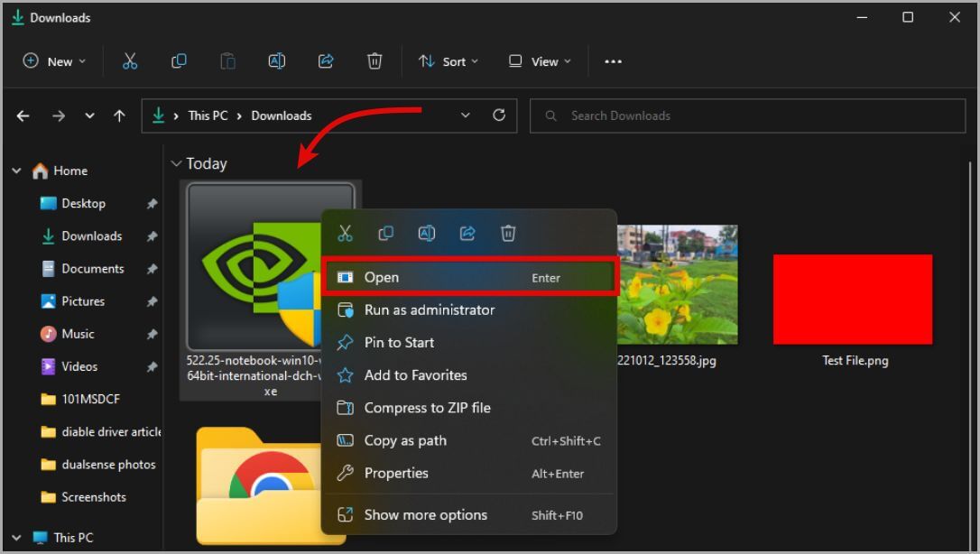The image size is (980, 554).
Task: Click the pin icon next to Pictures
Action: pos(152,301)
